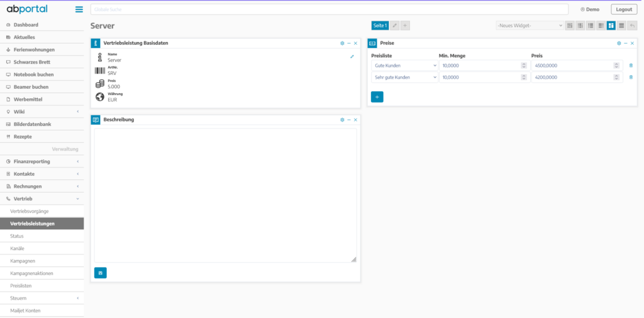Select the highlighted two-column layout button
This screenshot has width=644, height=318.
611,25
